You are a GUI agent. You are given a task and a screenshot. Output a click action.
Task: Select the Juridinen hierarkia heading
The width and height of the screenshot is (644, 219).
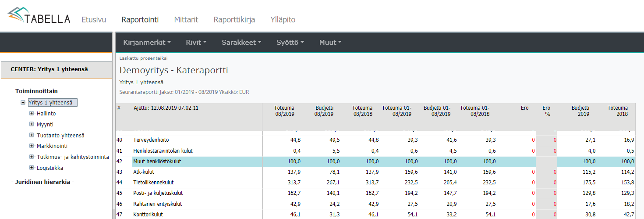(42, 182)
